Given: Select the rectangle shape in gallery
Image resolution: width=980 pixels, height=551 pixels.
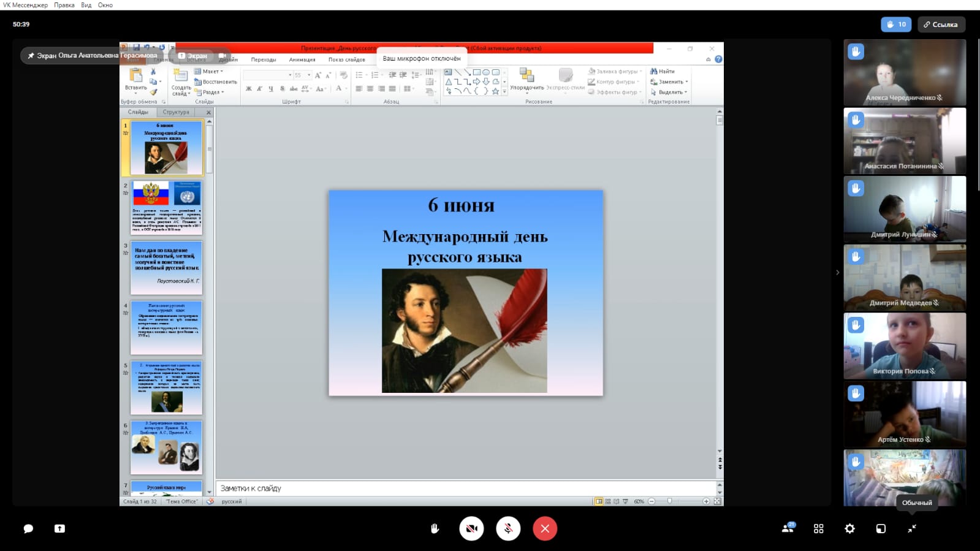Looking at the screenshot, I should (x=477, y=72).
